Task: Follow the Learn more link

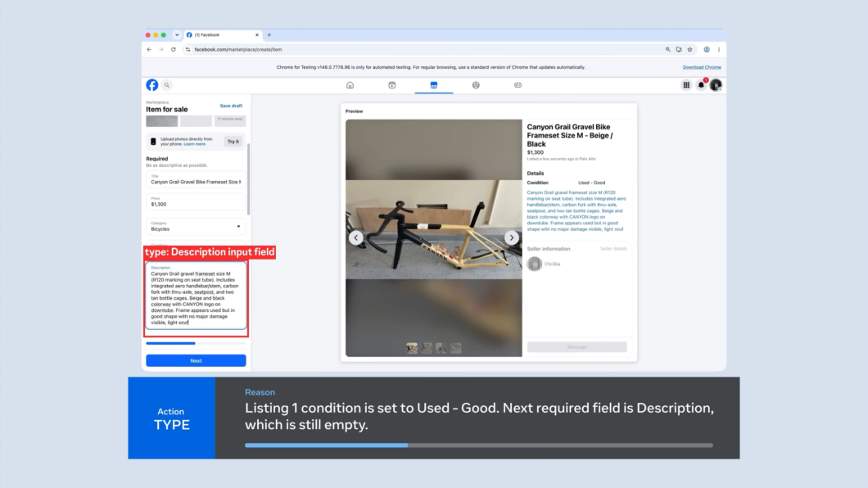Action: 194,144
